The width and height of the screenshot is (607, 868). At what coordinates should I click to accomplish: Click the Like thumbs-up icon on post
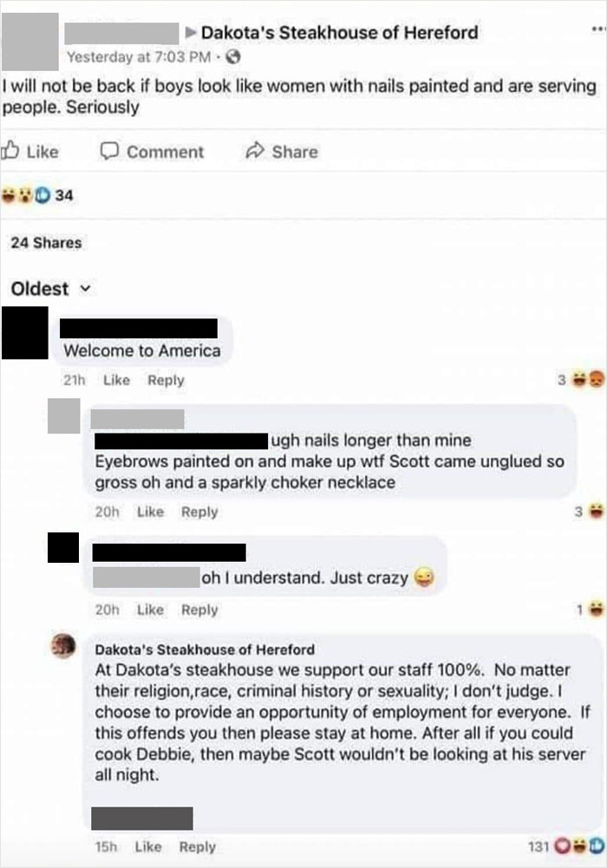(x=11, y=151)
